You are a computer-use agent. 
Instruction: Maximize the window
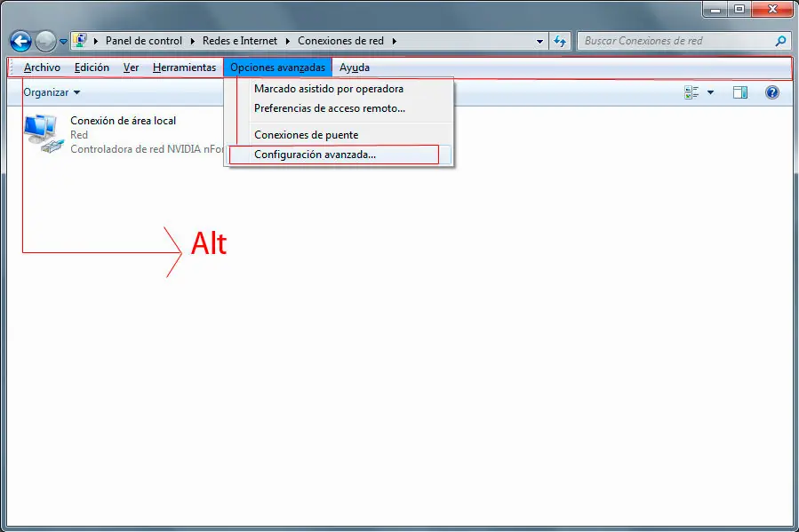(x=739, y=10)
